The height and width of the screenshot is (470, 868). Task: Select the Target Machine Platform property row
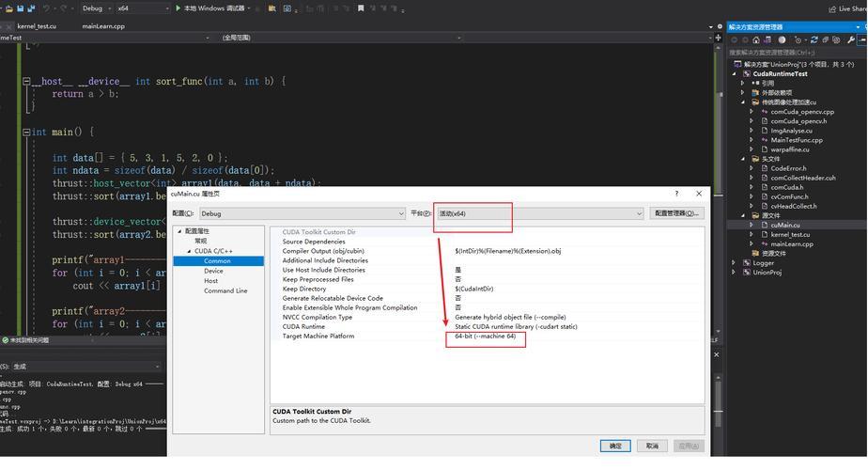coord(488,337)
